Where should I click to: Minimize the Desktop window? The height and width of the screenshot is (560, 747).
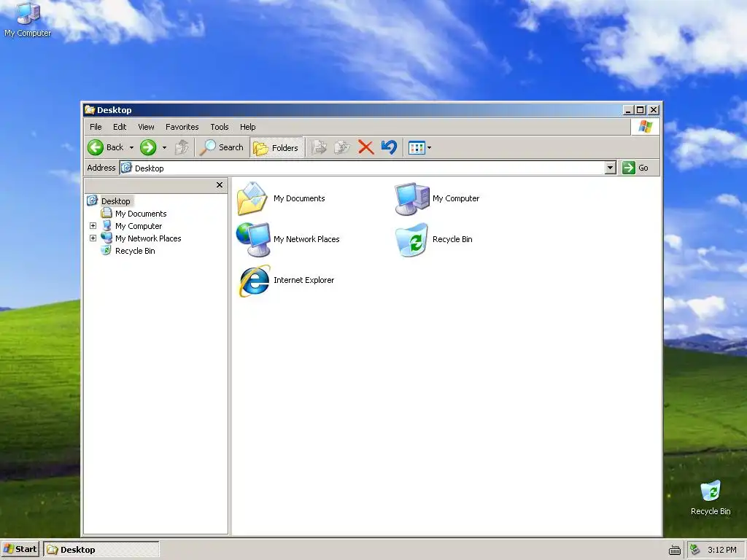click(x=628, y=110)
